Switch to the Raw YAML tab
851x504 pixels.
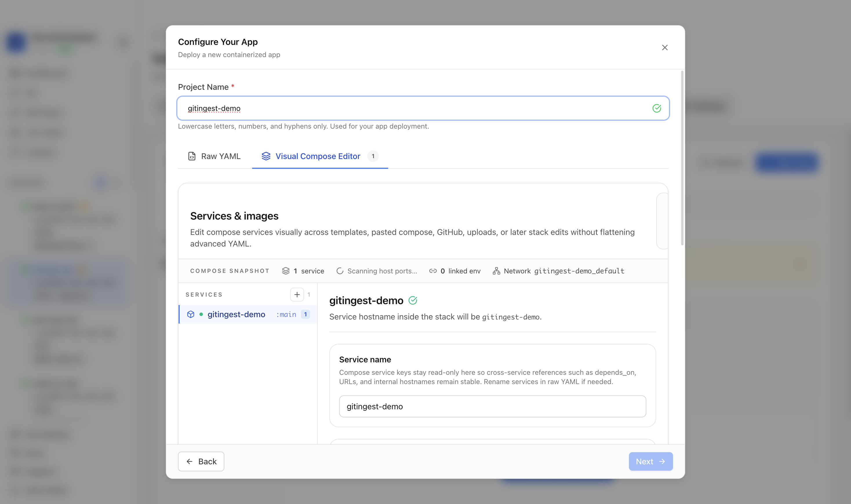pos(214,156)
